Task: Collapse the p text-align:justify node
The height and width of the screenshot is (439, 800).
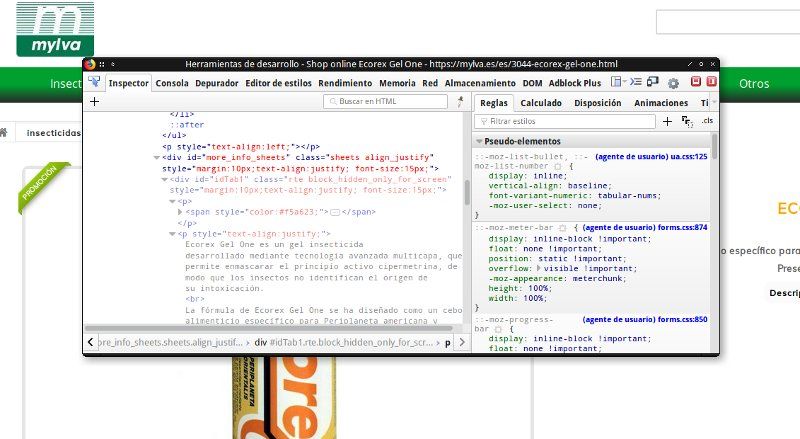Action: click(172, 234)
